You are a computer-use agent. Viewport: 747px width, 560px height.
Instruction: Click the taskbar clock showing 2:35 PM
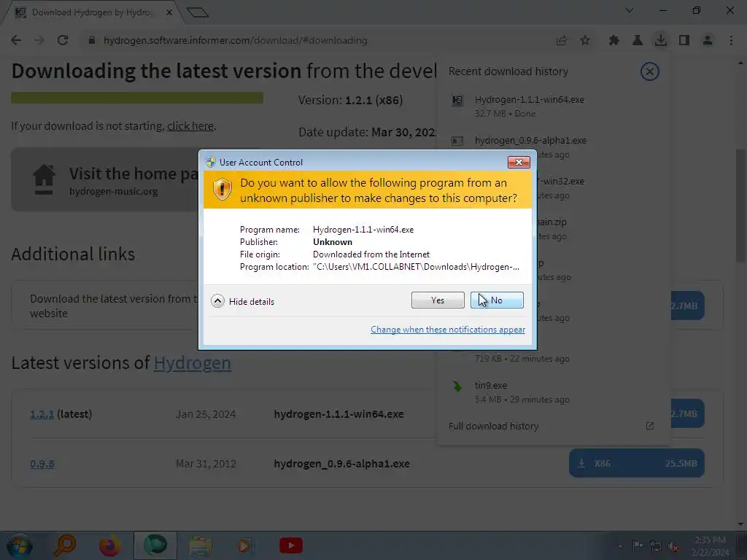point(710,546)
